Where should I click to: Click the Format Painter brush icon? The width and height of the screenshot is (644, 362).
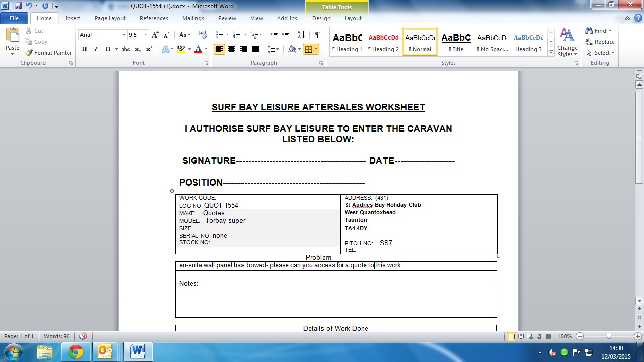[x=29, y=53]
